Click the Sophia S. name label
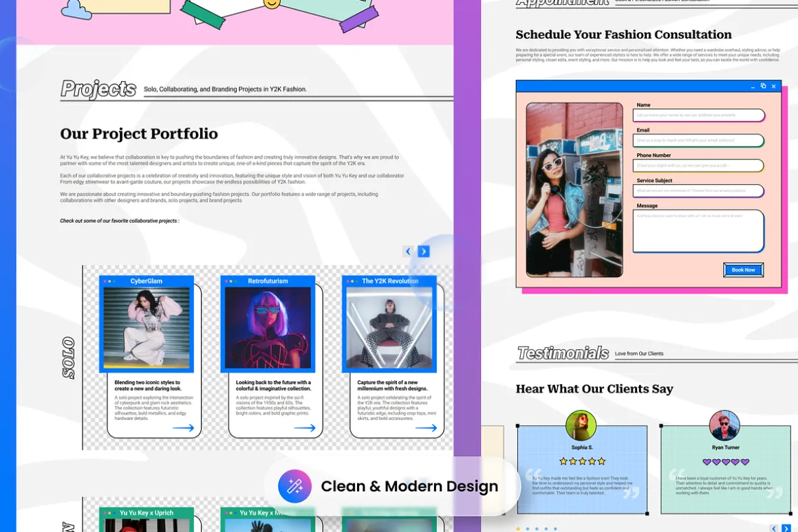This screenshot has width=798, height=532. pyautogui.click(x=582, y=447)
